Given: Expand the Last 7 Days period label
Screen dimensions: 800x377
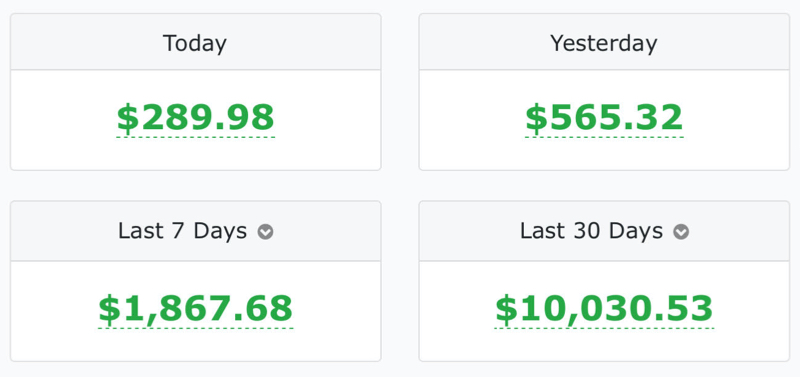Looking at the screenshot, I should pos(183,231).
